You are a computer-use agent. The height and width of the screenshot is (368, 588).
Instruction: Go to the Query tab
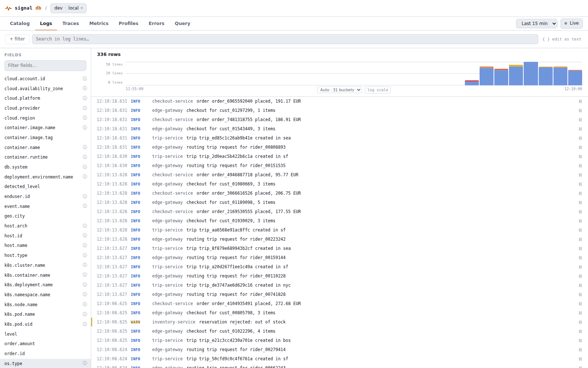(x=183, y=24)
